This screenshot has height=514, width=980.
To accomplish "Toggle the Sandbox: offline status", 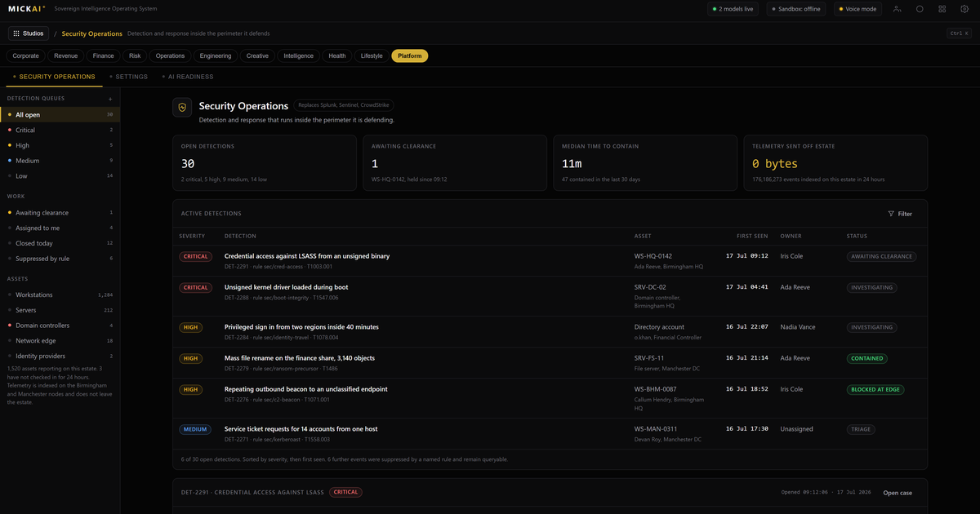I will [x=796, y=9].
